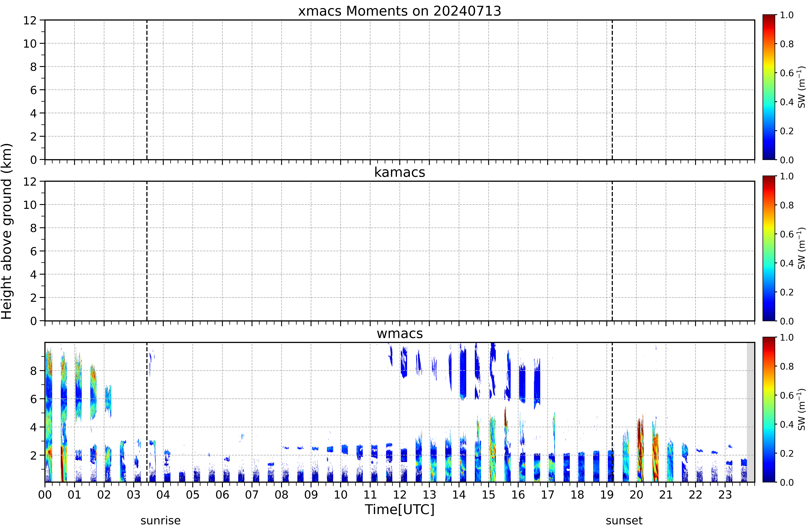
Task: Click the sunset dashed line in xmacs panel
Action: [x=612, y=90]
